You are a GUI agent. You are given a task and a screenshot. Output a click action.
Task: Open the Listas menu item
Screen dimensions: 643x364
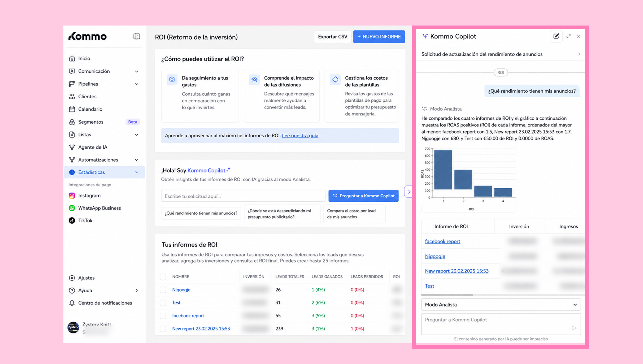point(104,134)
